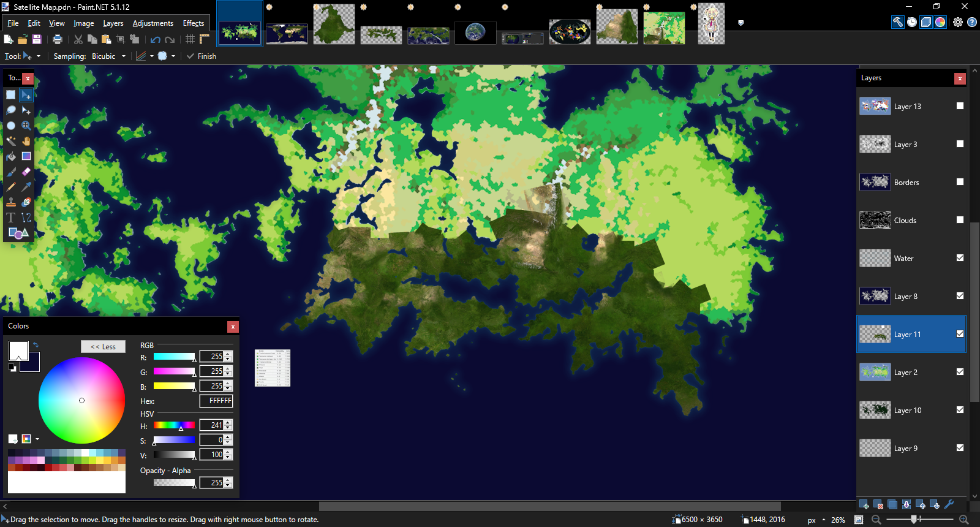Open the Layers menu
The width and height of the screenshot is (980, 527).
click(113, 23)
